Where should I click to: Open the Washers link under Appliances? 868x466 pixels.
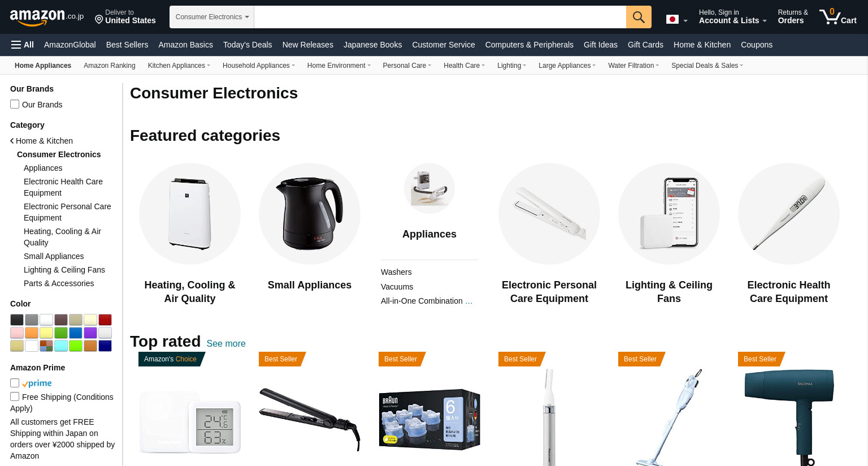pos(396,272)
